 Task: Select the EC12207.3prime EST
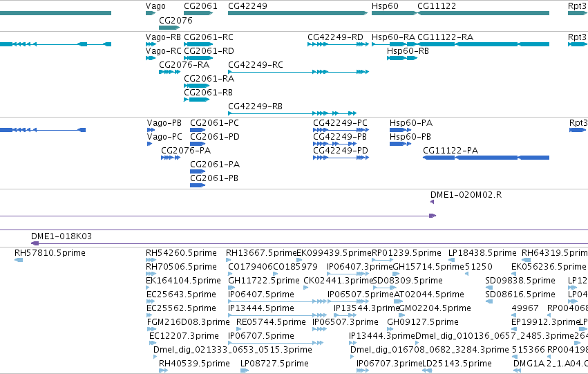153,343
